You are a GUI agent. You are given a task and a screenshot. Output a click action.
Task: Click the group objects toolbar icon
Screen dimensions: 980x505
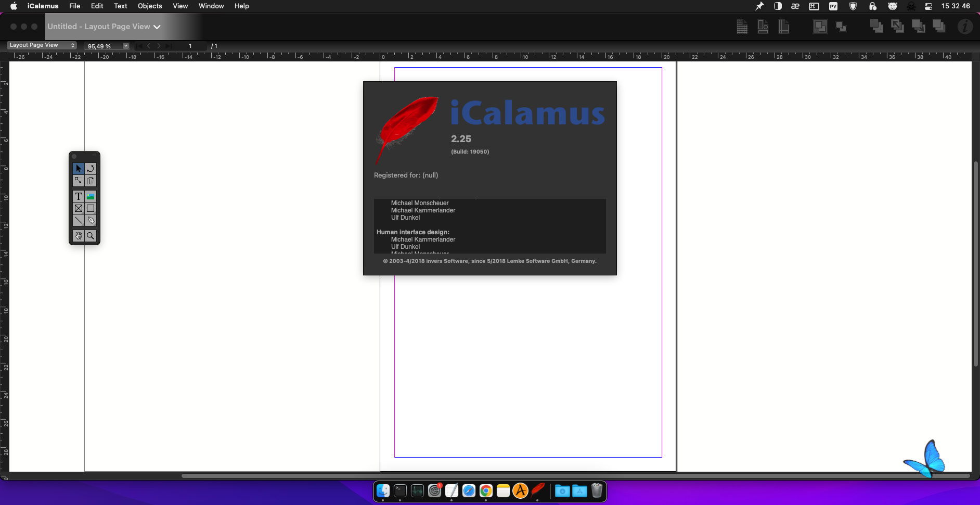click(820, 27)
